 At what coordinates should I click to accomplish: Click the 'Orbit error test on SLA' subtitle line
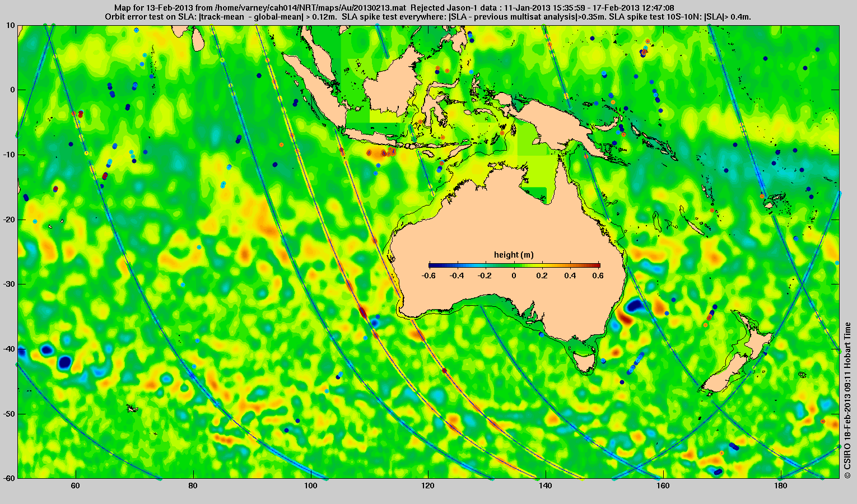428,17
